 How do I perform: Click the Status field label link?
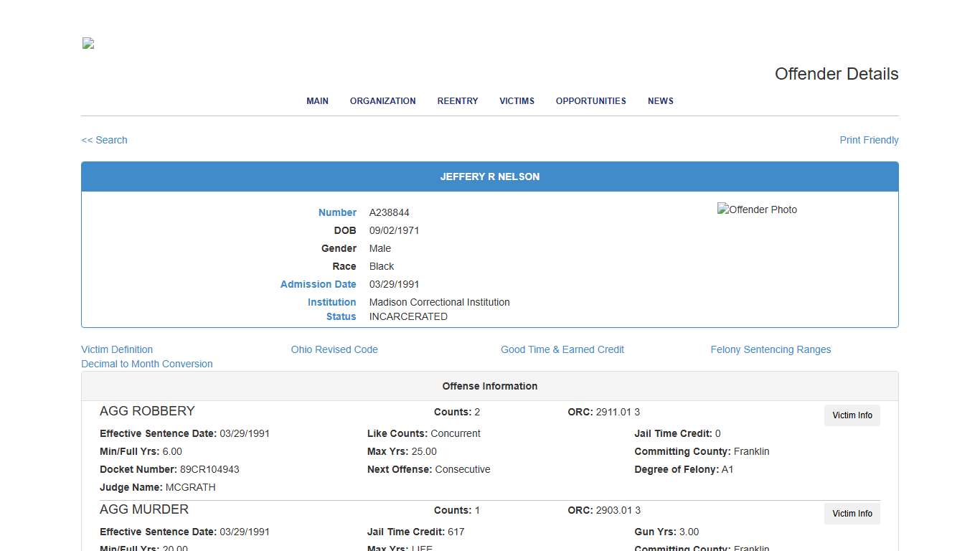(x=340, y=316)
